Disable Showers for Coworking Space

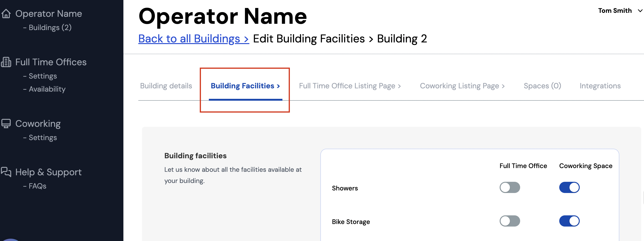(569, 187)
